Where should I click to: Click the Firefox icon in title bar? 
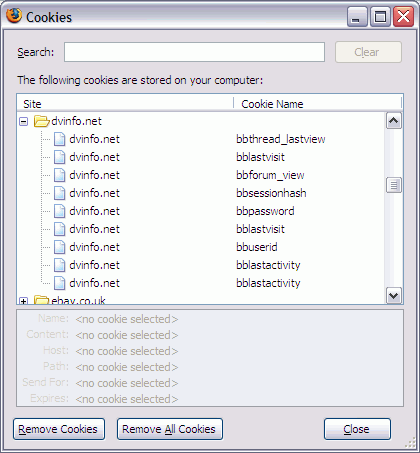[x=14, y=16]
